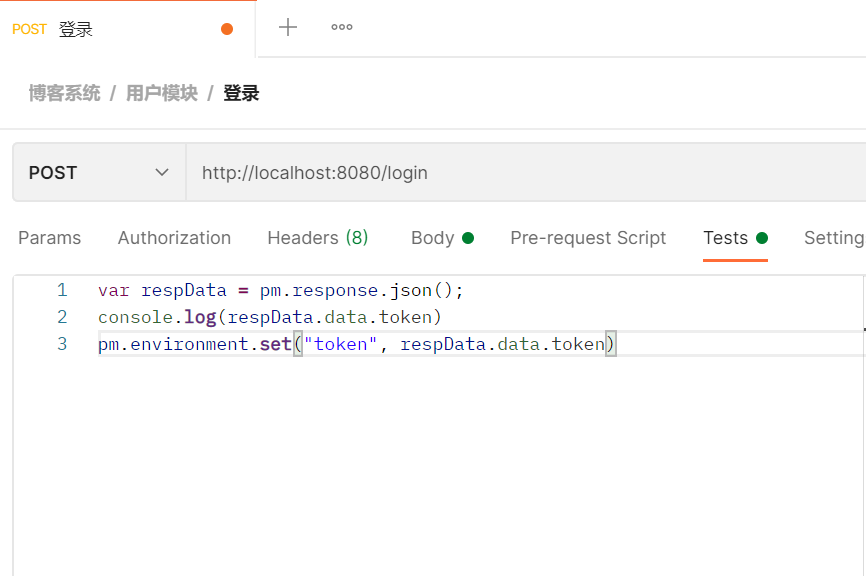The height and width of the screenshot is (576, 866).
Task: Go to 博客系统 collection in breadcrumb
Action: click(64, 93)
